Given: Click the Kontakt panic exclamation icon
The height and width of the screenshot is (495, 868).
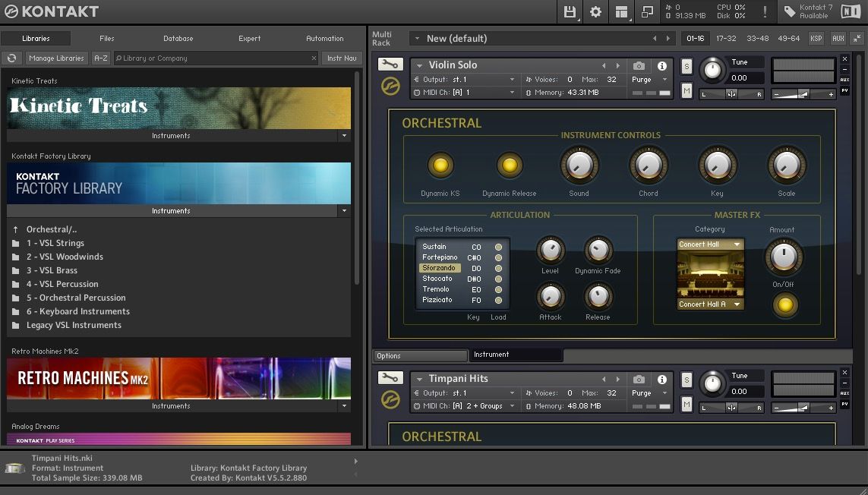Looking at the screenshot, I should click(x=765, y=12).
